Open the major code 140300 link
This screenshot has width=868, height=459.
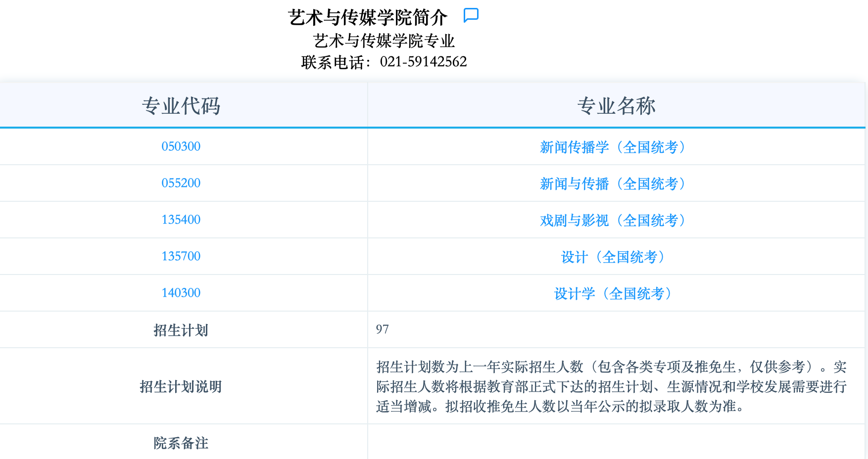click(x=181, y=293)
